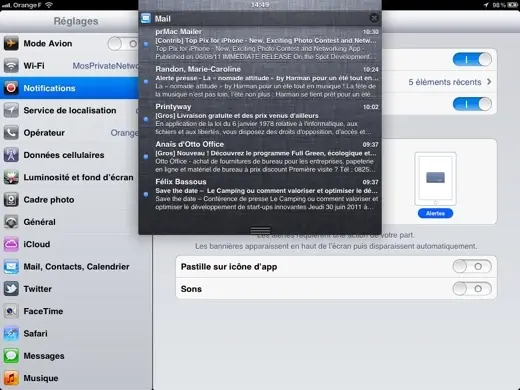Viewport: 520px width, 390px height.
Task: Open the Printyway email notification
Action: pos(260,119)
